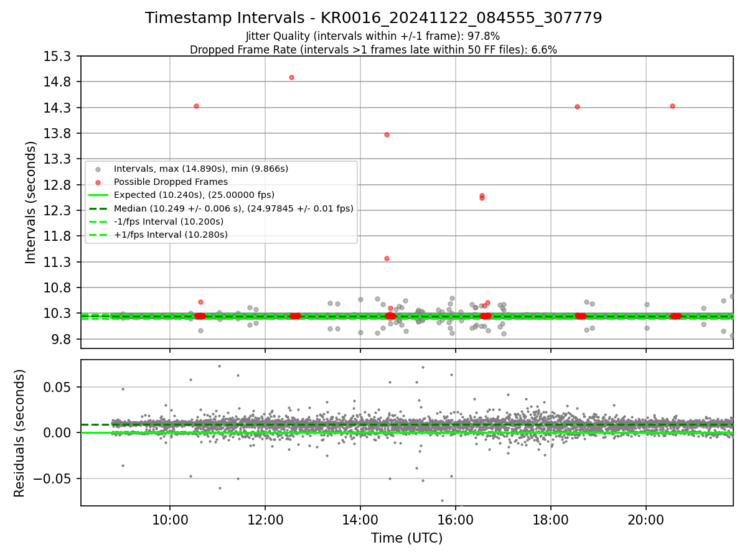Viewport: 747px width, 560px height.
Task: Click the "10:00" x-axis tick label
Action: click(x=170, y=520)
